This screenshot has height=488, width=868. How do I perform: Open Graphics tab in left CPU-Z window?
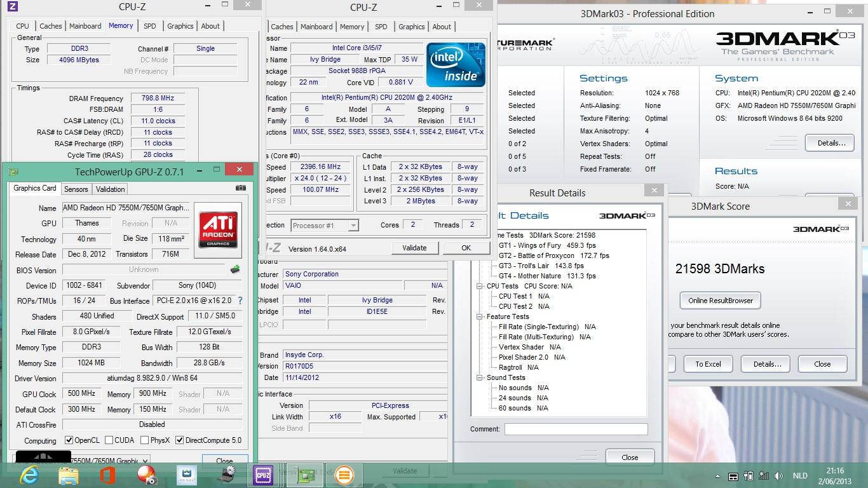pyautogui.click(x=180, y=26)
